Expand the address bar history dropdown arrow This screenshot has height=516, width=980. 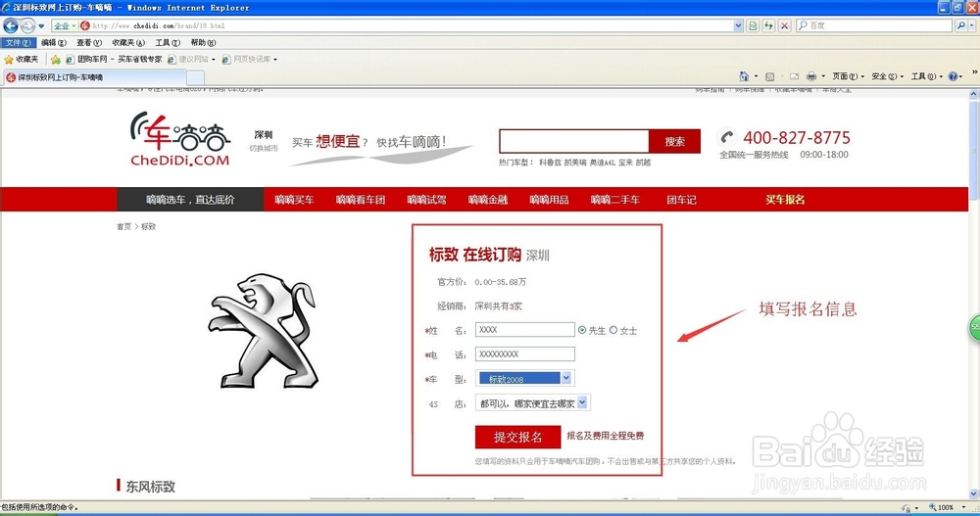(x=738, y=25)
